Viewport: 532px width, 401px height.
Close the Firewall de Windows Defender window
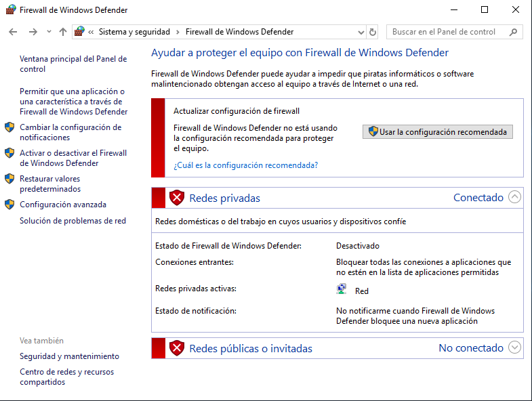point(515,9)
